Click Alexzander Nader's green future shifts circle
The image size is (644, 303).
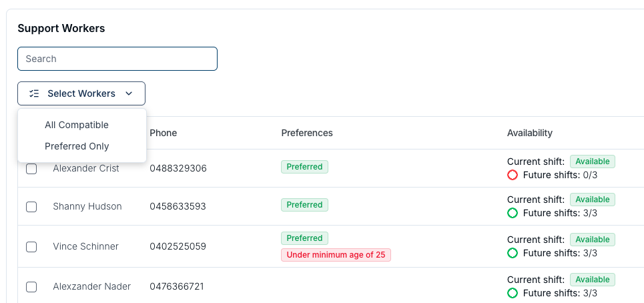(x=512, y=293)
